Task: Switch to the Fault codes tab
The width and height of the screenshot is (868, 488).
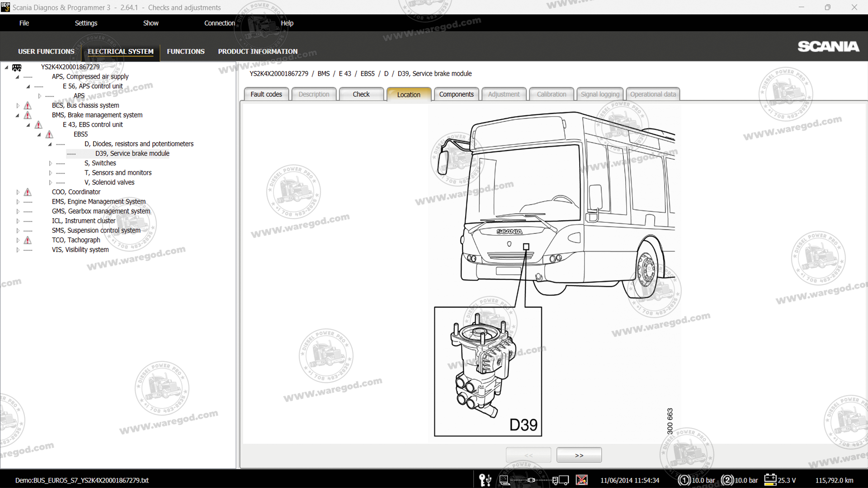Action: 266,94
